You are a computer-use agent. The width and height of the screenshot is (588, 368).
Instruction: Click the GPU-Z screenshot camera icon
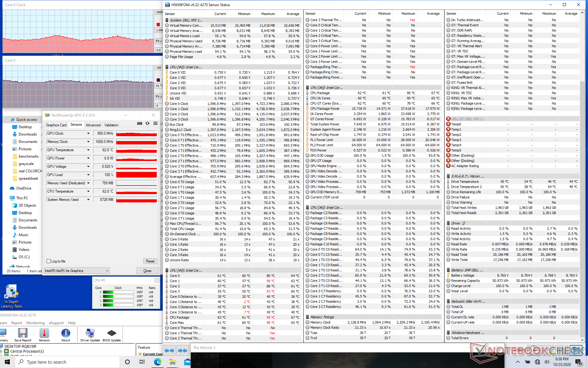[x=140, y=124]
